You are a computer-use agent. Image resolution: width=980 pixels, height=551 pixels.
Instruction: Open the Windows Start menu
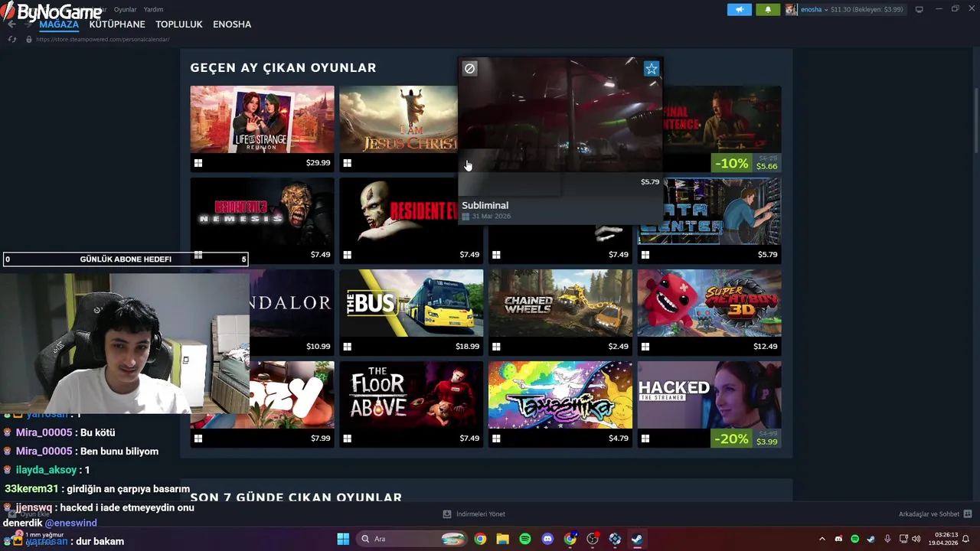click(343, 539)
